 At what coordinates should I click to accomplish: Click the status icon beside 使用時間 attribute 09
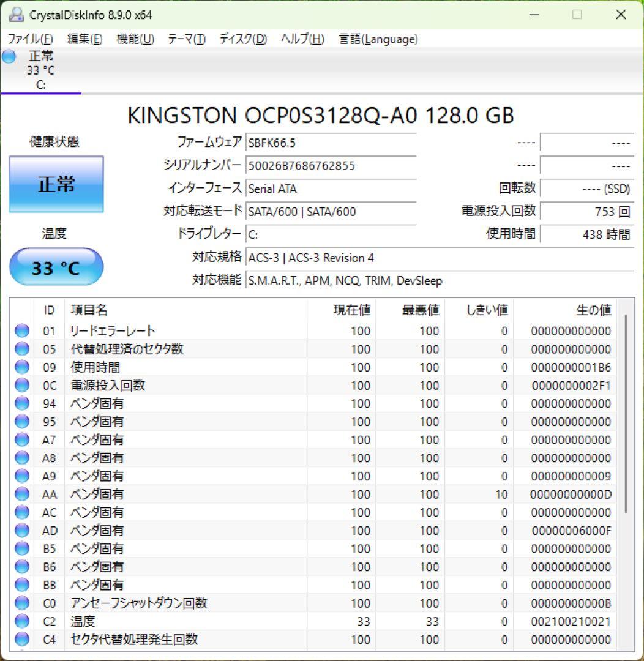[21, 367]
